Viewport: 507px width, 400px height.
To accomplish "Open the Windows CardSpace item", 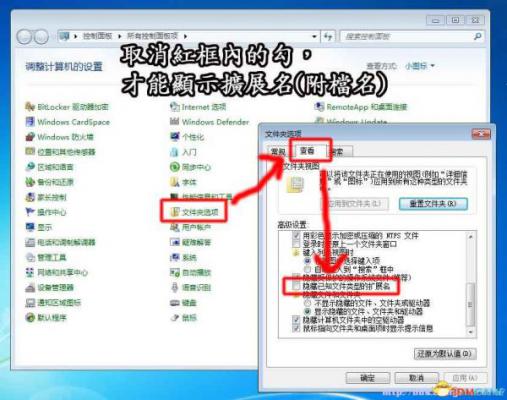I will coord(67,122).
